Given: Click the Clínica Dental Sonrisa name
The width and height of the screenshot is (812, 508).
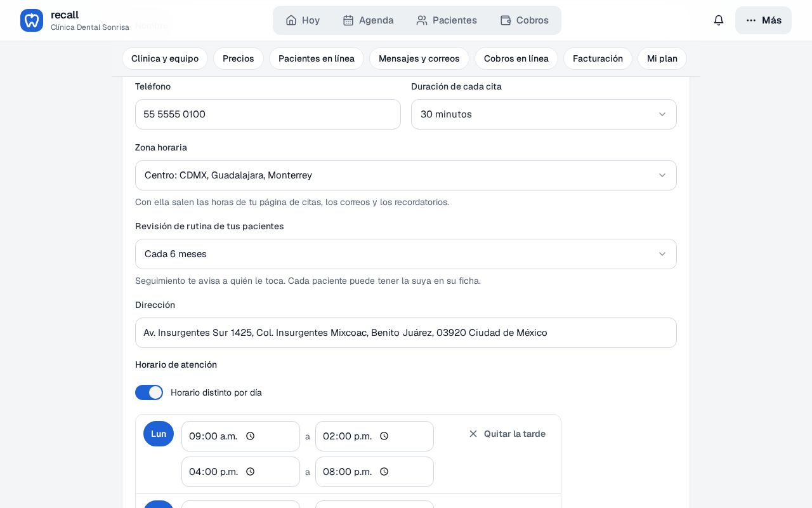Looking at the screenshot, I should click(x=90, y=27).
